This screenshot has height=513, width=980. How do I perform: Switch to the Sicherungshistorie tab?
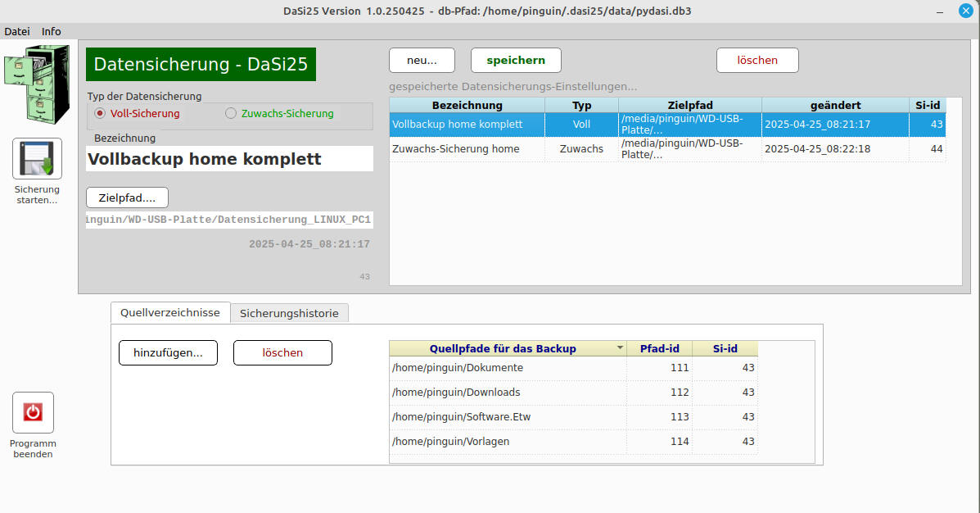coord(289,313)
